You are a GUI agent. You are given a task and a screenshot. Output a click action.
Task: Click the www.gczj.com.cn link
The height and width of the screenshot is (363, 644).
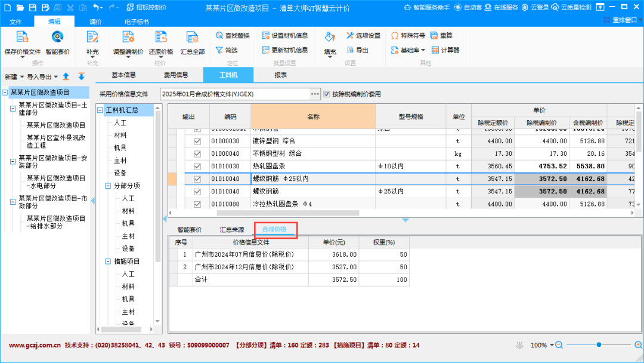35,345
